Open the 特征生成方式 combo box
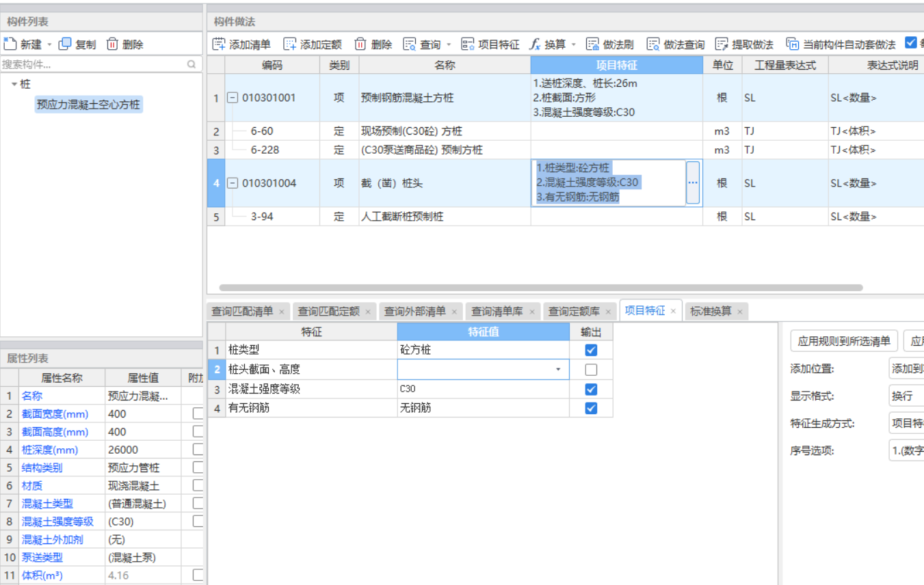 (906, 424)
